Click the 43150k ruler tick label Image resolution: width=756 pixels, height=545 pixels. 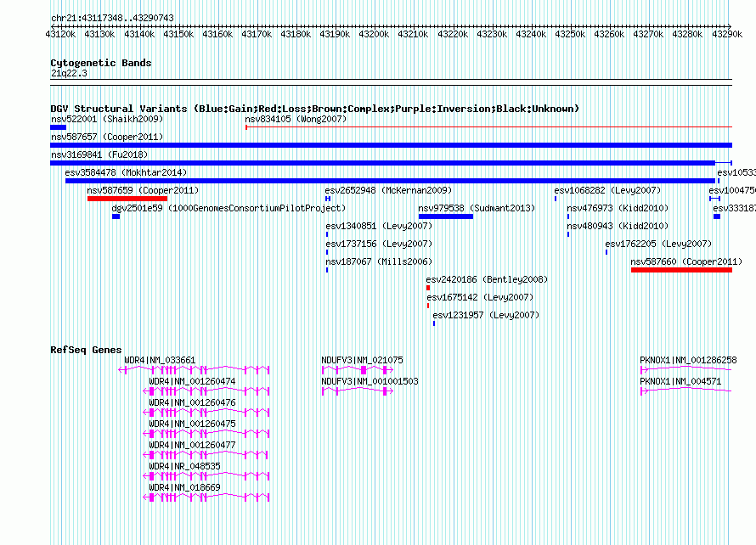point(178,34)
